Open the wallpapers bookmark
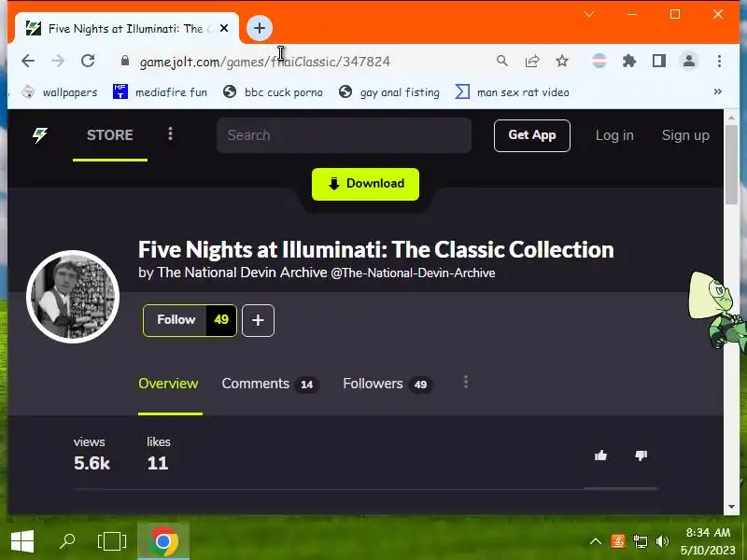 60,91
